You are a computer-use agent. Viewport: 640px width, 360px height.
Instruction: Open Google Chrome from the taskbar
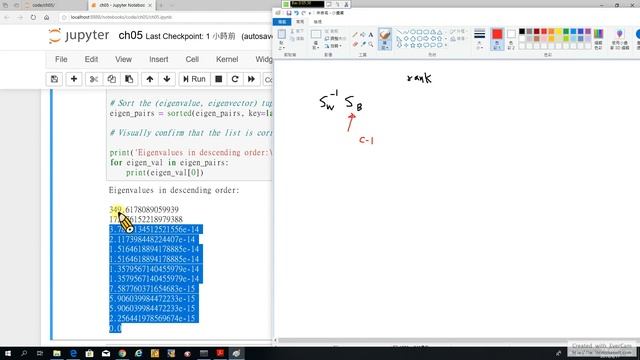122,353
